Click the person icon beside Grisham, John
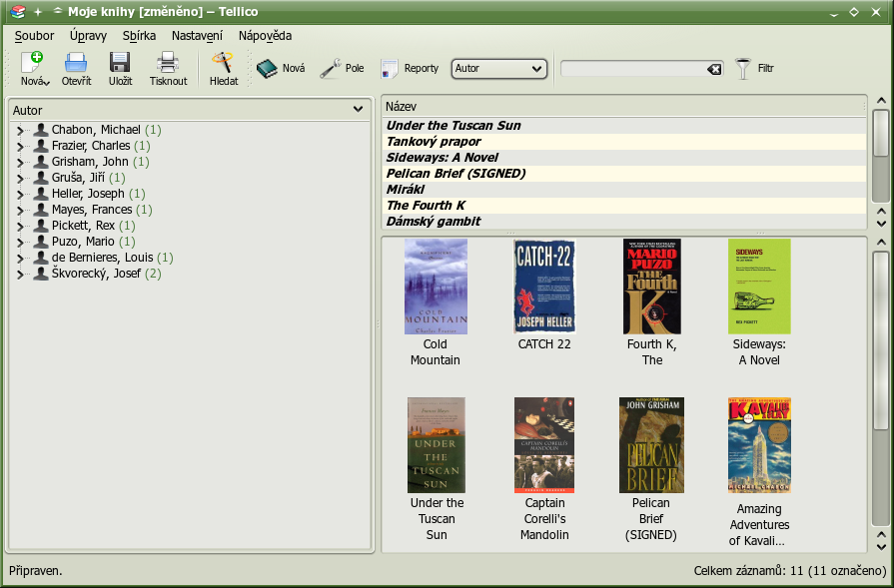894x588 pixels. coord(41,162)
